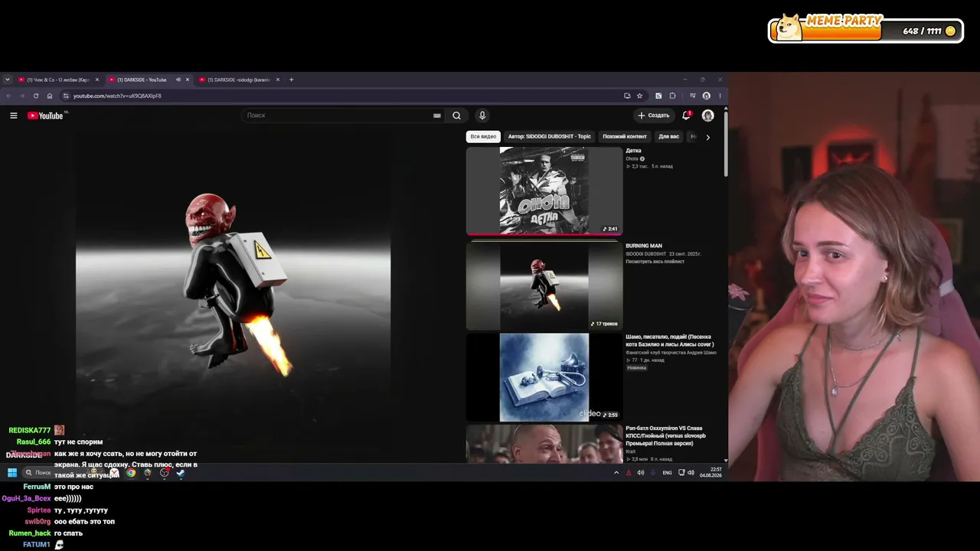The image size is (980, 551).
Task: Open the on-screen keyboard in search box
Action: click(x=437, y=116)
